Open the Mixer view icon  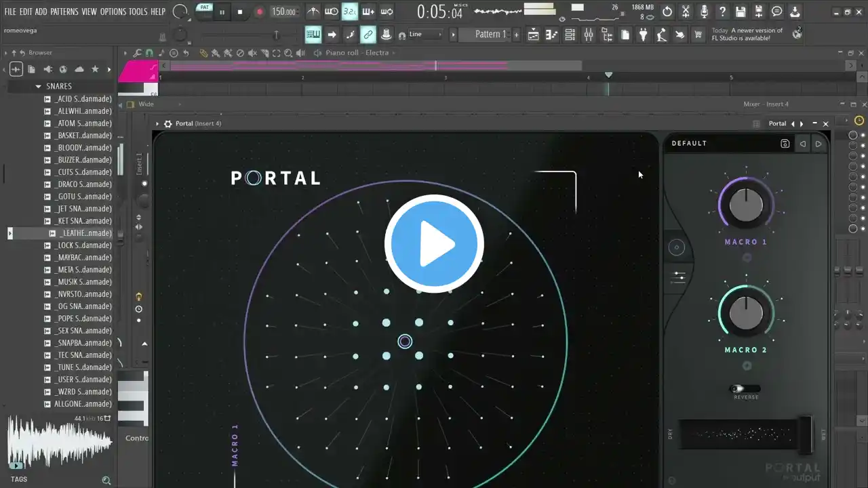[x=588, y=35]
